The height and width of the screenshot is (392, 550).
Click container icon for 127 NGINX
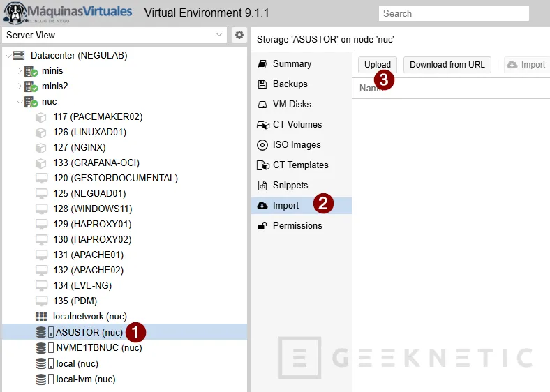click(x=40, y=148)
